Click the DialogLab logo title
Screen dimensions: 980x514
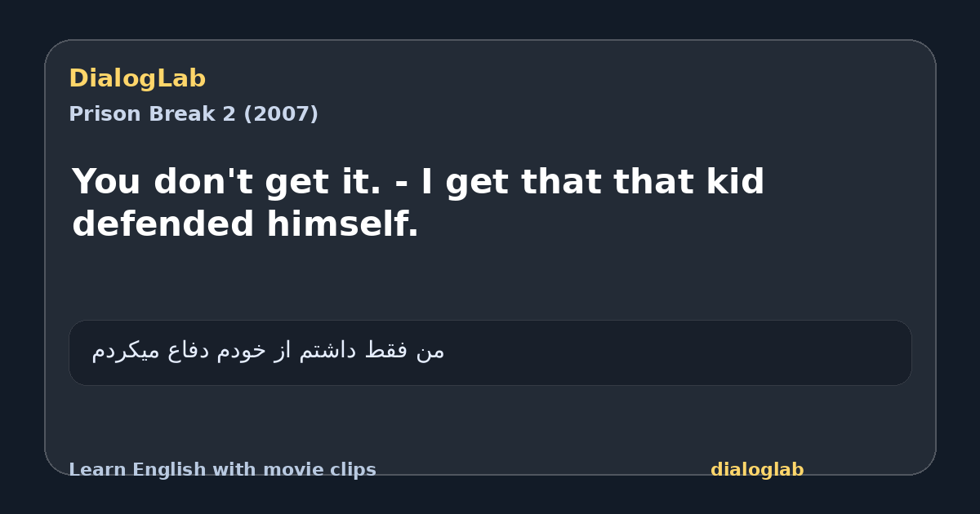137,78
